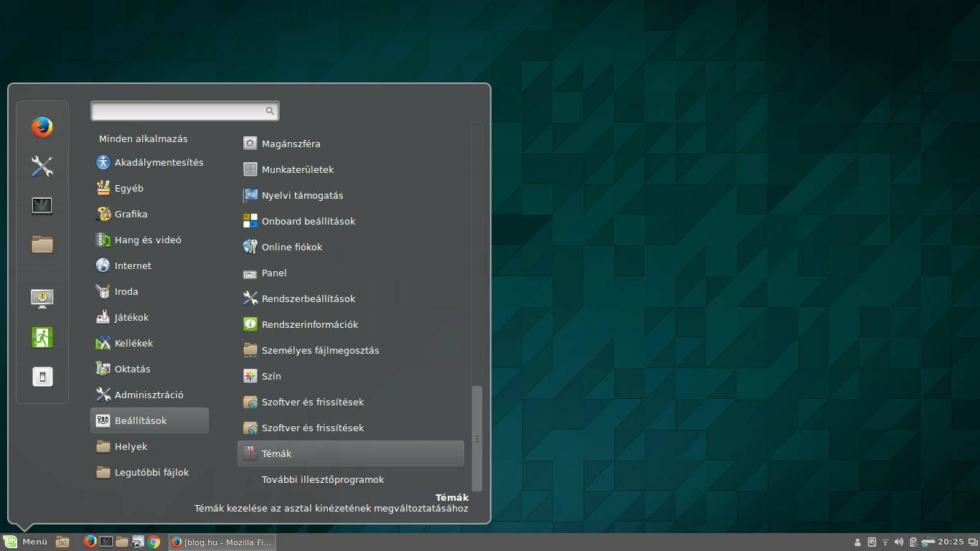
Task: Click the user applet icon in tray
Action: click(858, 542)
